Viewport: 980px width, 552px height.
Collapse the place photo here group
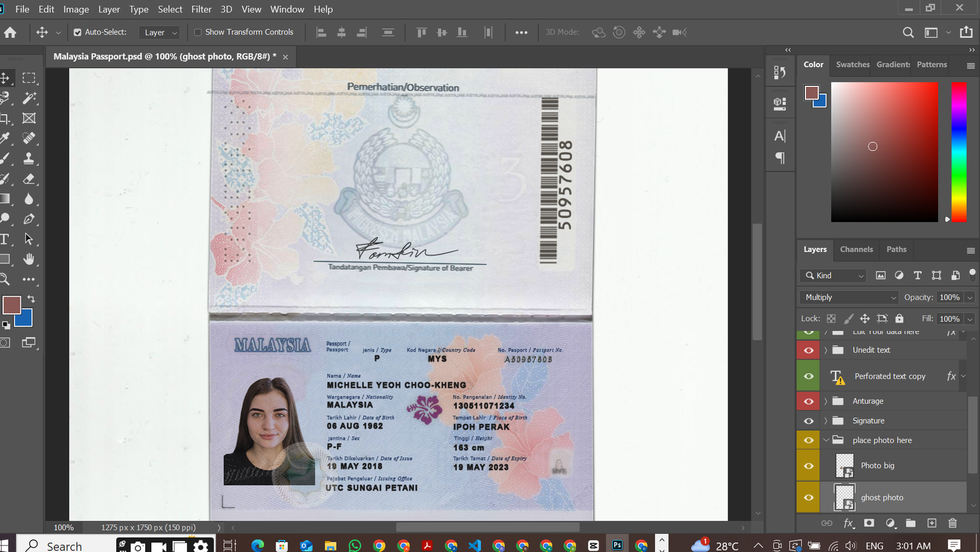(x=826, y=440)
